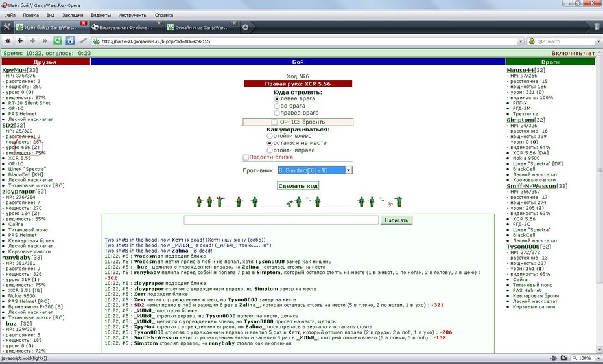Viewport: 603px width, 364px height.
Task: Click the Opera logo in title bar
Action: point(4,5)
